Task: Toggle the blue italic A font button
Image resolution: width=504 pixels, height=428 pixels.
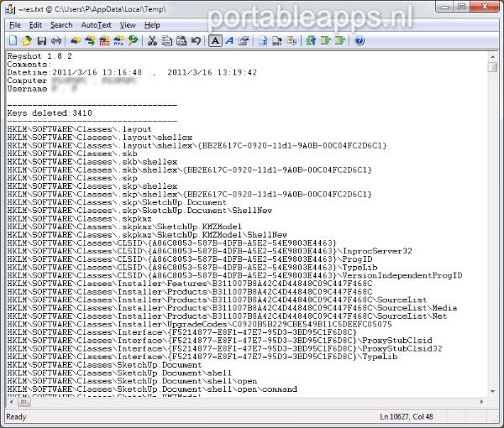Action: click(229, 40)
